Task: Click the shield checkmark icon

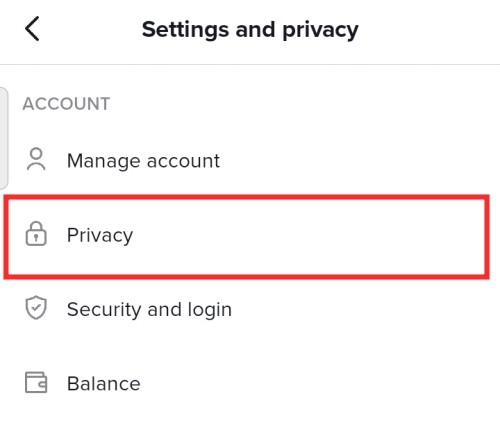Action: [36, 307]
